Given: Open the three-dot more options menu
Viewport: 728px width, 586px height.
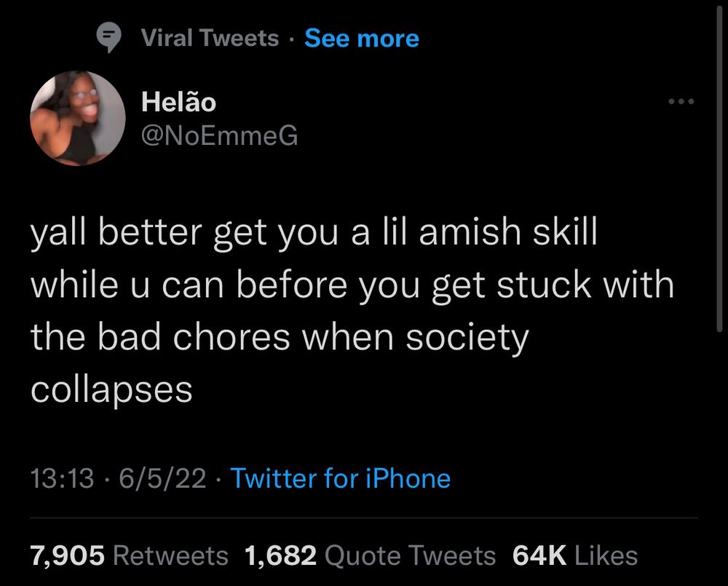Looking at the screenshot, I should pyautogui.click(x=681, y=101).
